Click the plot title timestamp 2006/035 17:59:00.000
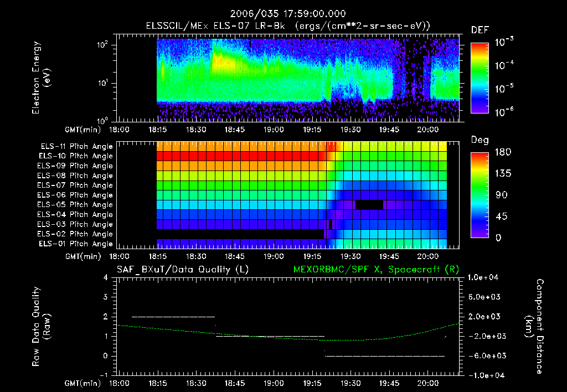Viewport: 567px width, 392px height. coord(288,14)
